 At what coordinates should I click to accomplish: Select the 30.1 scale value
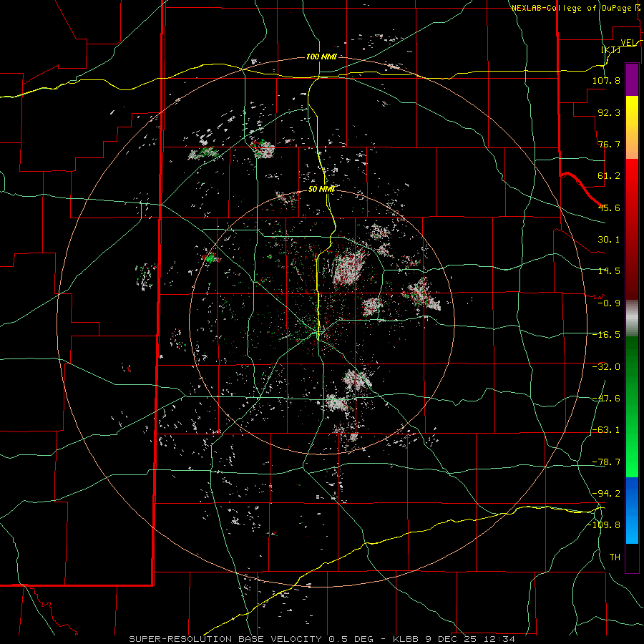(x=609, y=240)
